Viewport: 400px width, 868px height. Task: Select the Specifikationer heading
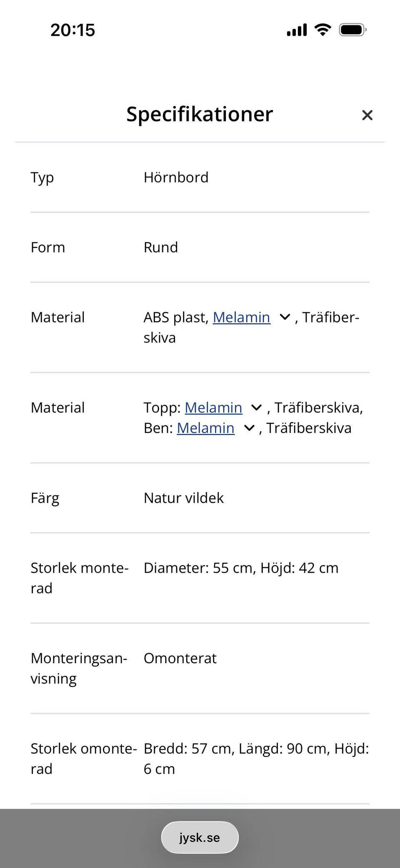[x=200, y=114]
